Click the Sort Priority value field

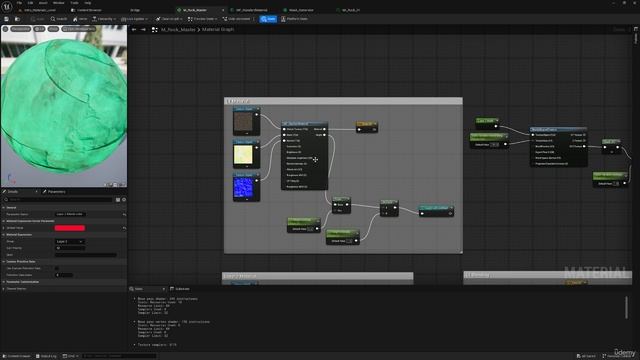(70, 248)
